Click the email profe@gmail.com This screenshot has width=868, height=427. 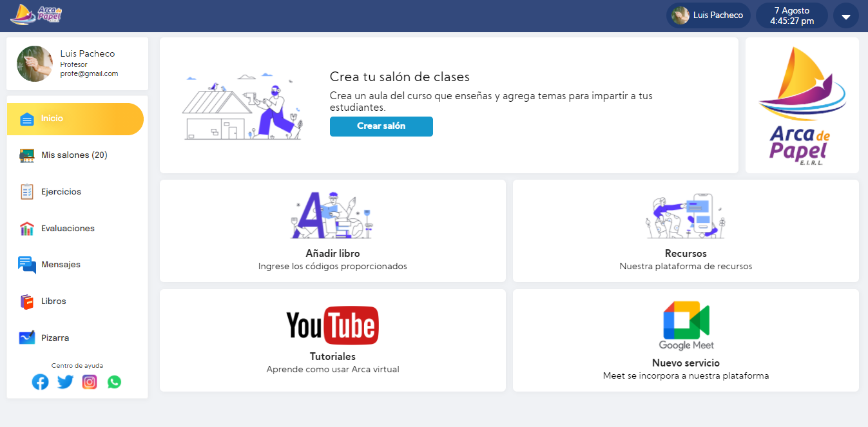(90, 73)
